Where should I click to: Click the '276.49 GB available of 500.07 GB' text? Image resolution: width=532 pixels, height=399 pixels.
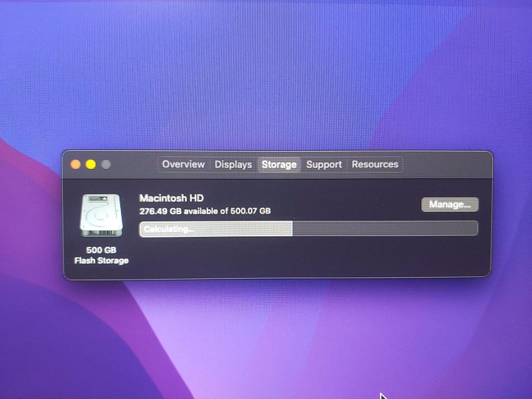click(x=205, y=211)
